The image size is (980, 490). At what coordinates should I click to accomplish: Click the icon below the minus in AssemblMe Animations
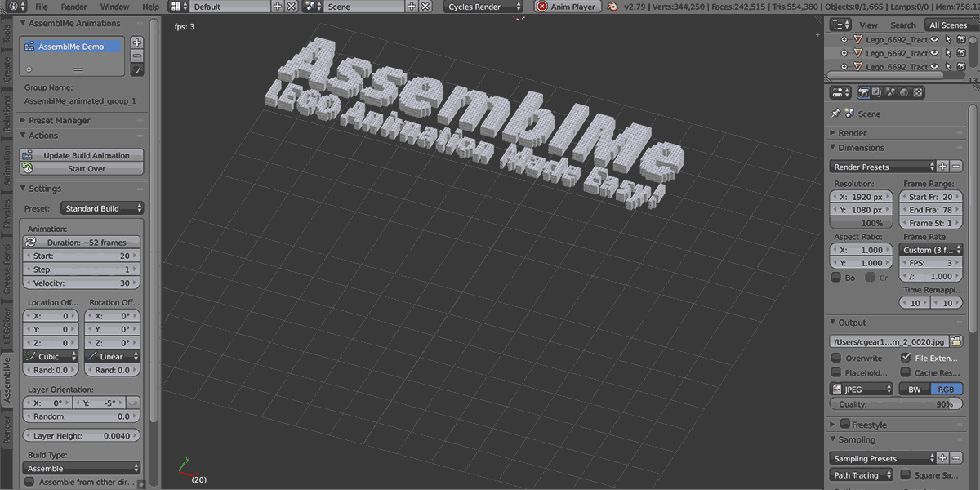(136, 69)
